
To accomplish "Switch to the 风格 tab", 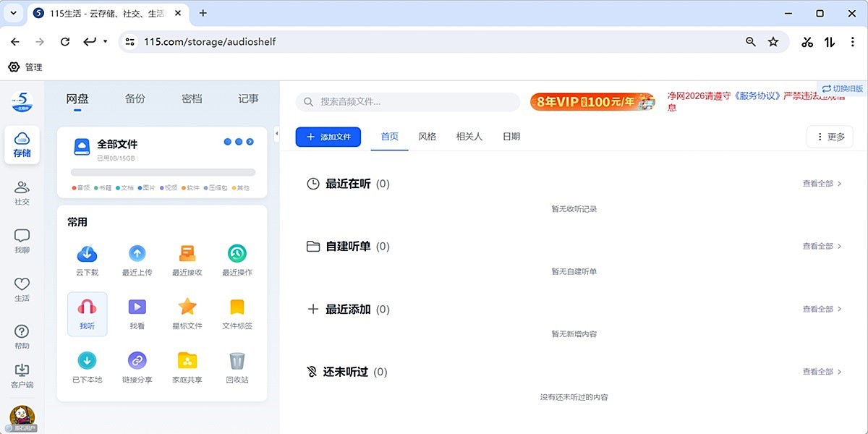I will pyautogui.click(x=427, y=137).
